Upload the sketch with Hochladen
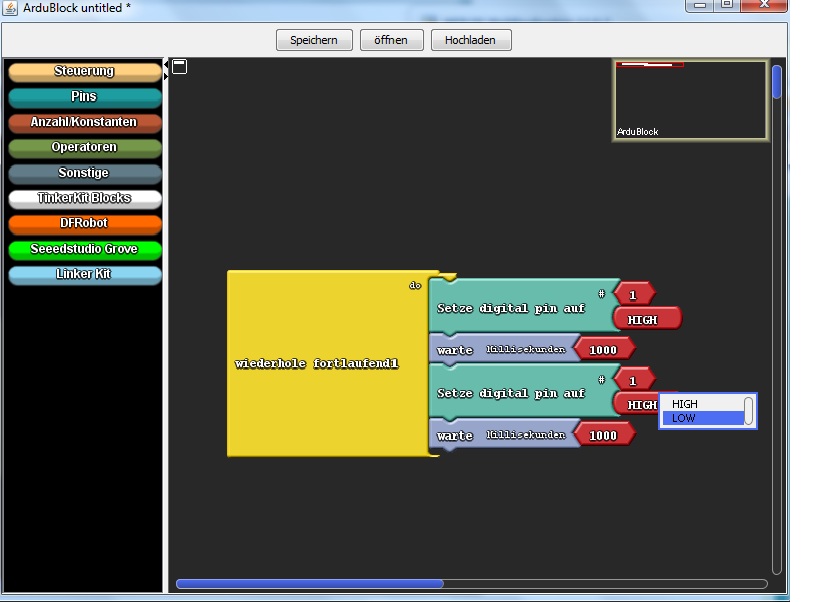This screenshot has width=819, height=602. 470,40
